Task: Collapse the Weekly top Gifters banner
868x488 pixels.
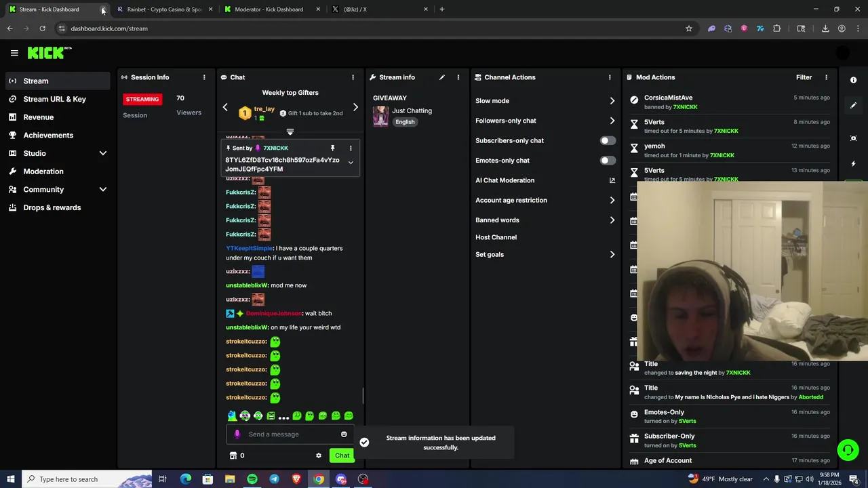Action: (290, 131)
